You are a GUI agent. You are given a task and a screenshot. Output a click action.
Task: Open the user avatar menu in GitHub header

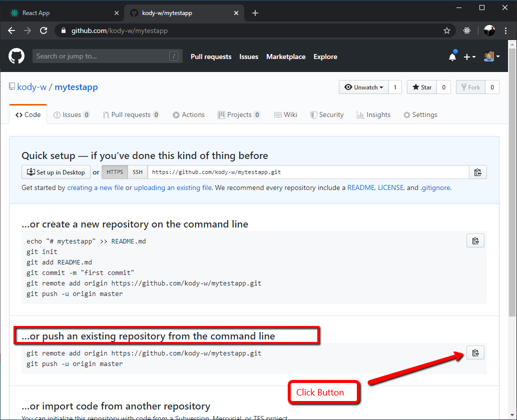pos(491,56)
